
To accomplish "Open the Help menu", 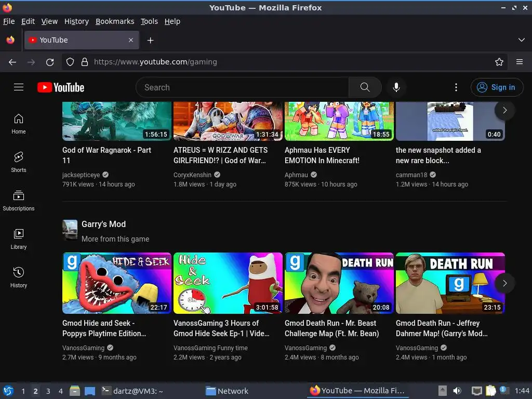I will pyautogui.click(x=172, y=21).
